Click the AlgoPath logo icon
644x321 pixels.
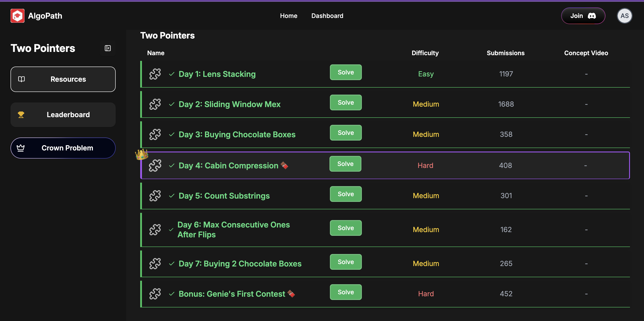point(17,16)
